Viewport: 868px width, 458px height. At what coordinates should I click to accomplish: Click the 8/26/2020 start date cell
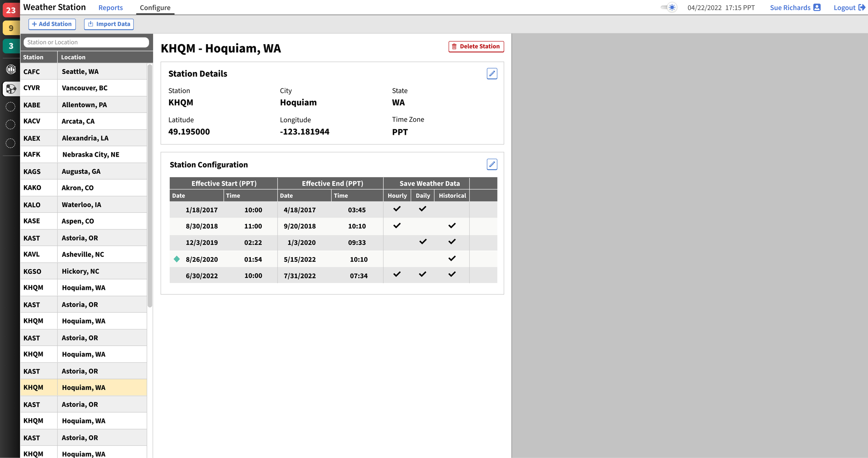pyautogui.click(x=202, y=259)
